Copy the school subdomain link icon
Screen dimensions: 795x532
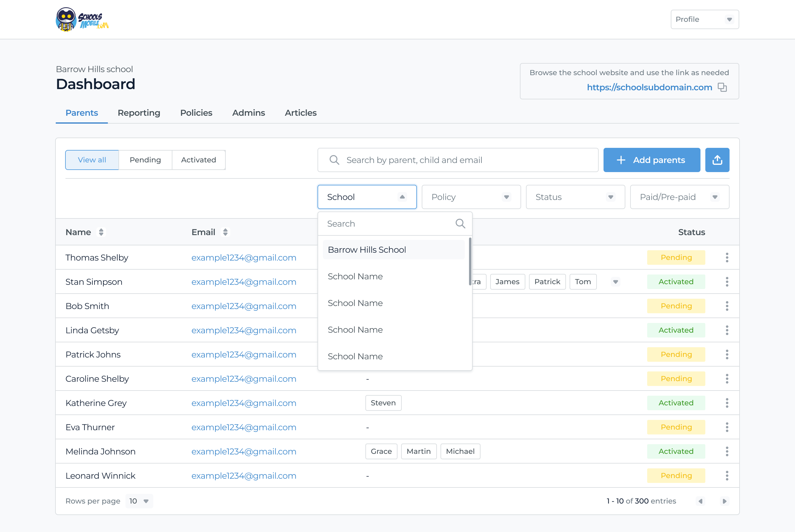click(722, 87)
